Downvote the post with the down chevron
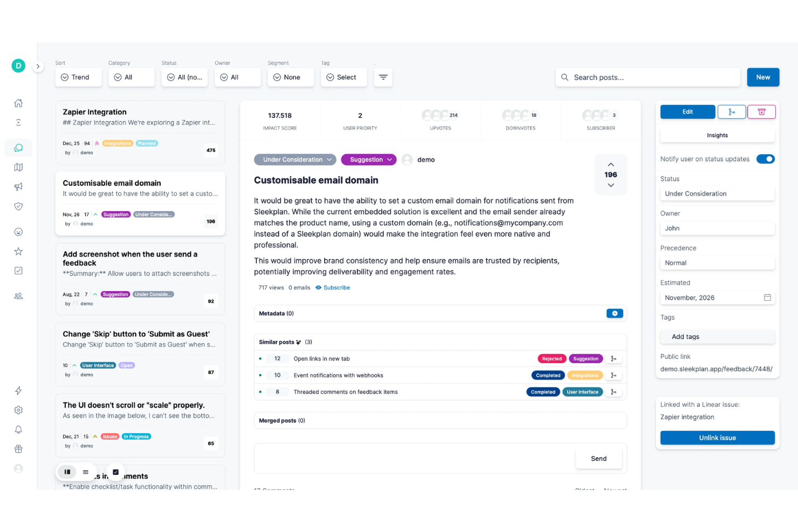The width and height of the screenshot is (798, 532). [x=611, y=185]
